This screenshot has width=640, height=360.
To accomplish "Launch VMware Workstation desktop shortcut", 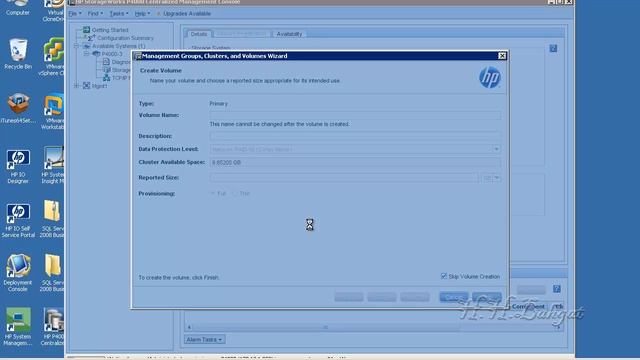I will tap(53, 111).
